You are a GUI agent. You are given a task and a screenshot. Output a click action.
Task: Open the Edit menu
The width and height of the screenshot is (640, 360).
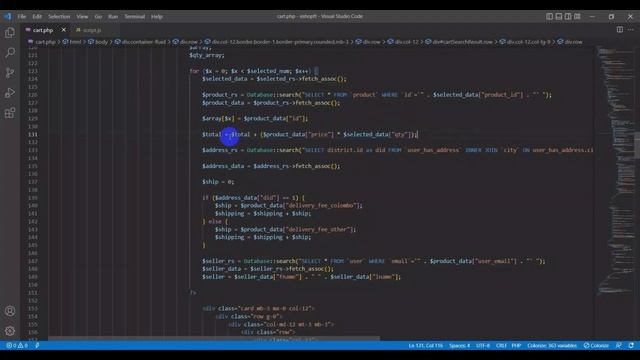click(37, 16)
